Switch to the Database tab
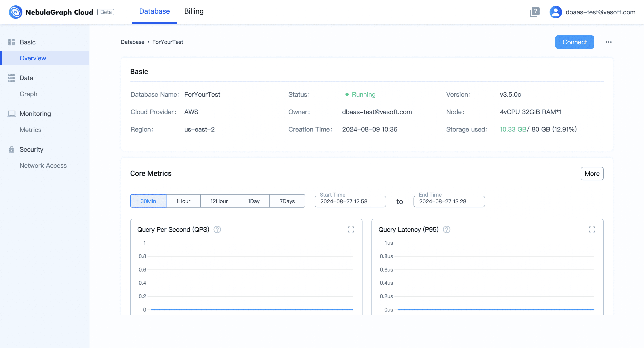 154,11
